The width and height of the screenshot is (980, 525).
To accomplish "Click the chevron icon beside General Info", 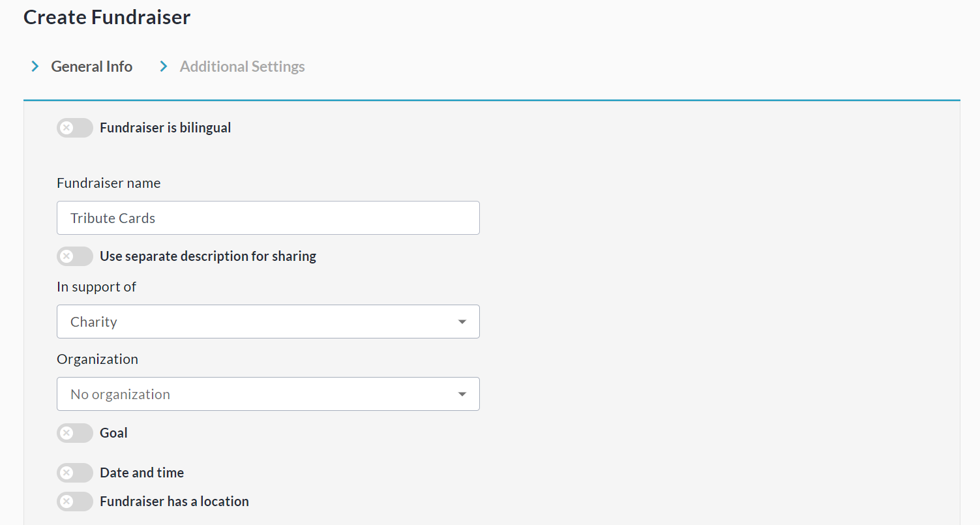I will (x=35, y=67).
